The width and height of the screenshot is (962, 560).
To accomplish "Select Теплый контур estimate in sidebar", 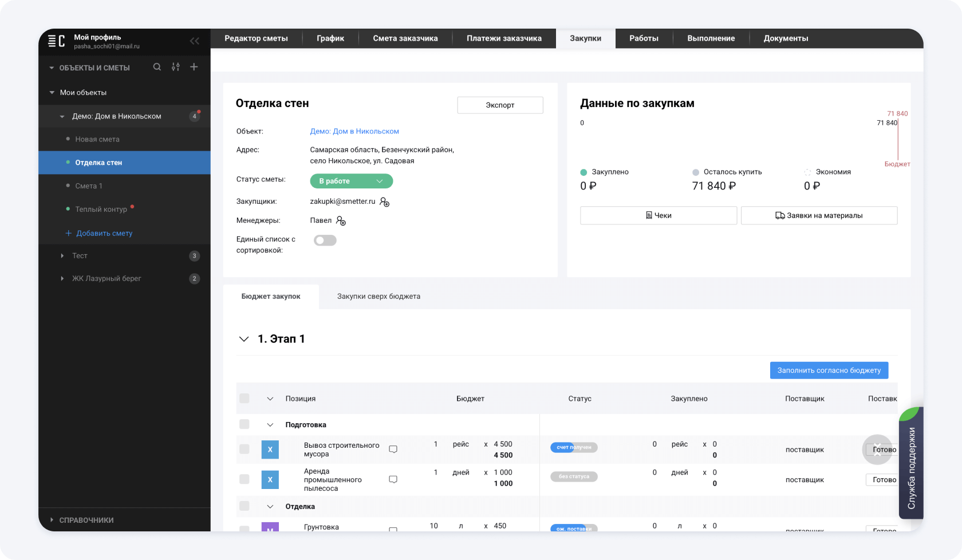I will [x=101, y=210].
